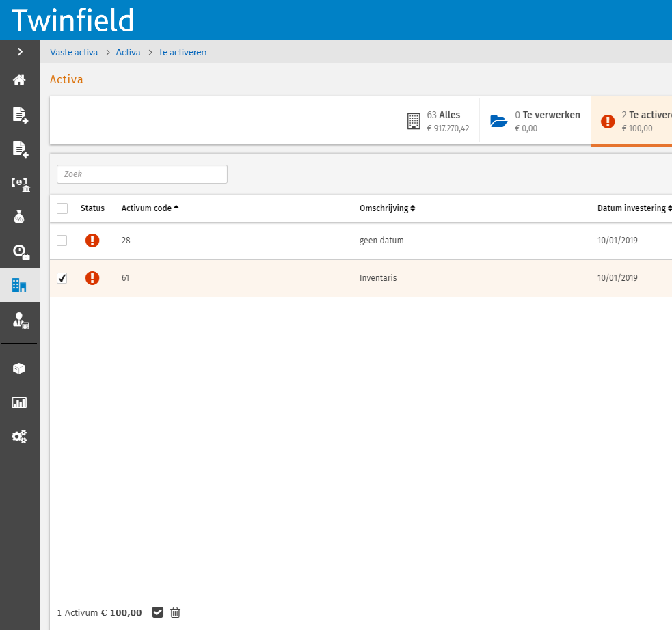The image size is (672, 630).
Task: Expand the sidebar with the chevron arrow
Action: pyautogui.click(x=20, y=51)
